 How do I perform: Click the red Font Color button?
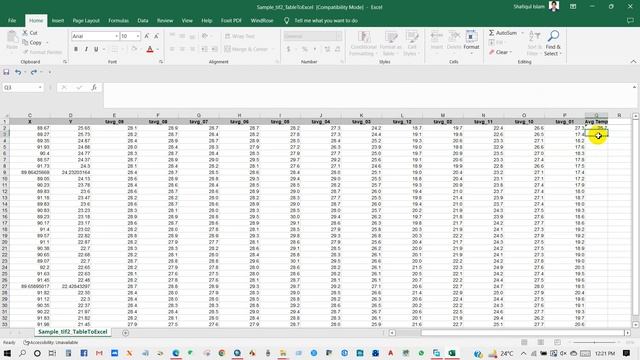(x=150, y=49)
